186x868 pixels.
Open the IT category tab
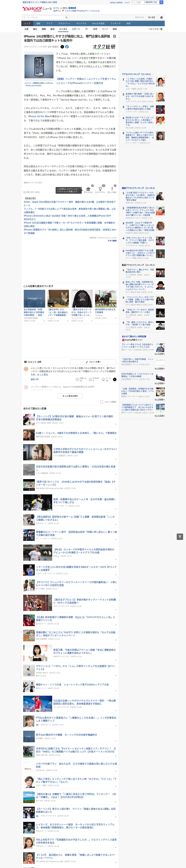86,29
